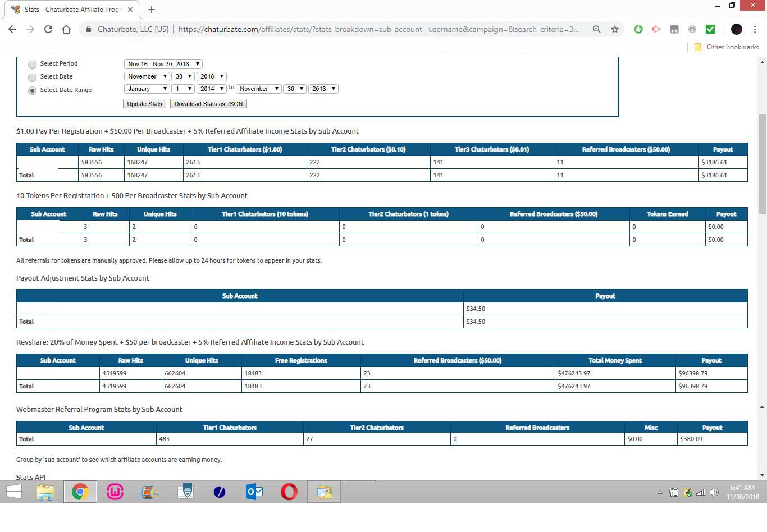Open the range start day dropdown
This screenshot has height=532, width=767.
click(x=183, y=89)
